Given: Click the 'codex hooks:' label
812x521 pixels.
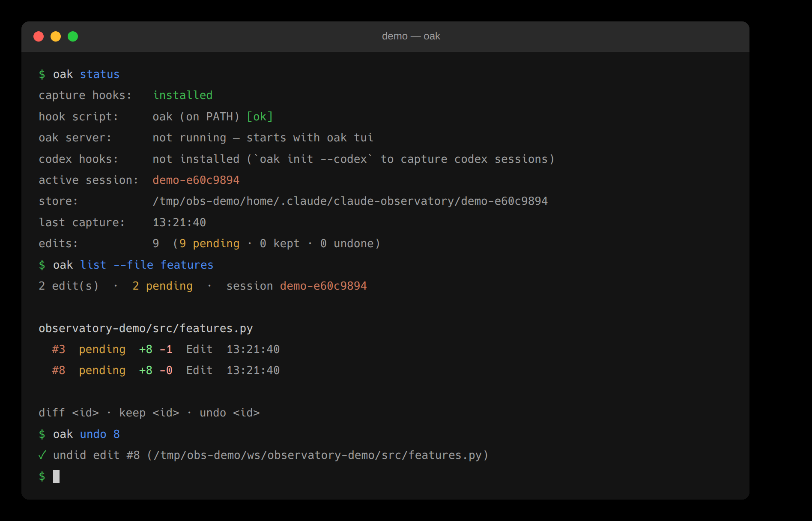Looking at the screenshot, I should point(78,159).
